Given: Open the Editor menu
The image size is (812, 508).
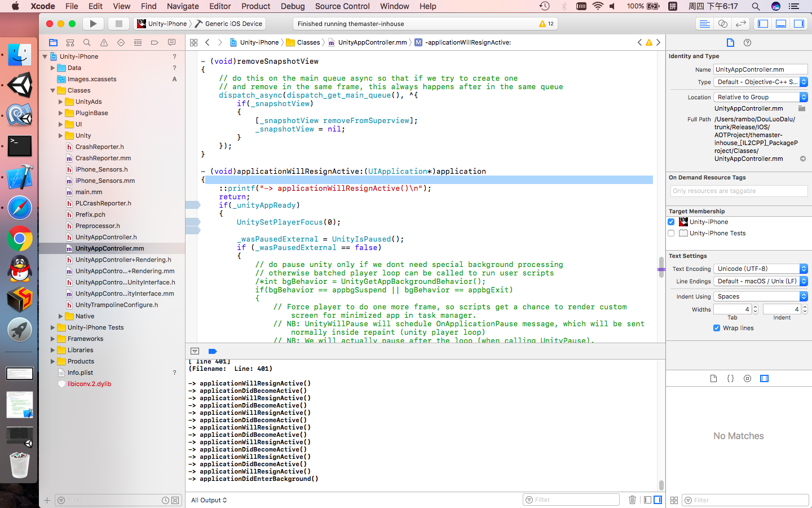Looking at the screenshot, I should coord(220,6).
